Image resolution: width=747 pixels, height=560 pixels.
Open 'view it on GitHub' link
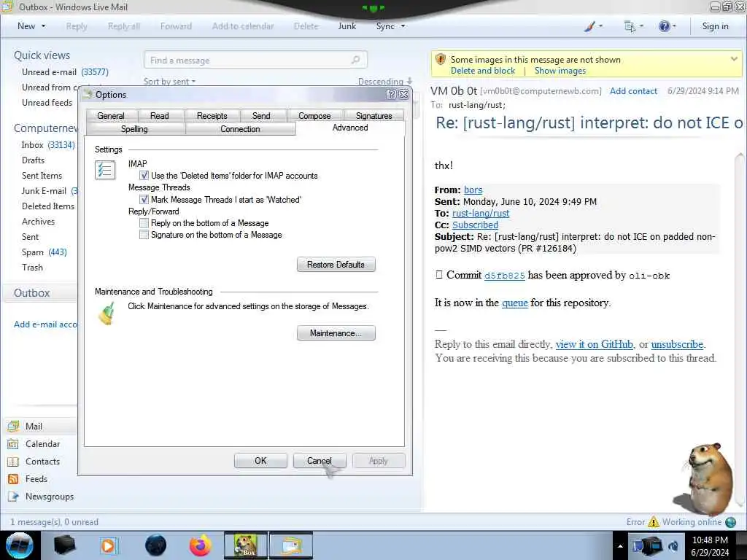pos(594,344)
